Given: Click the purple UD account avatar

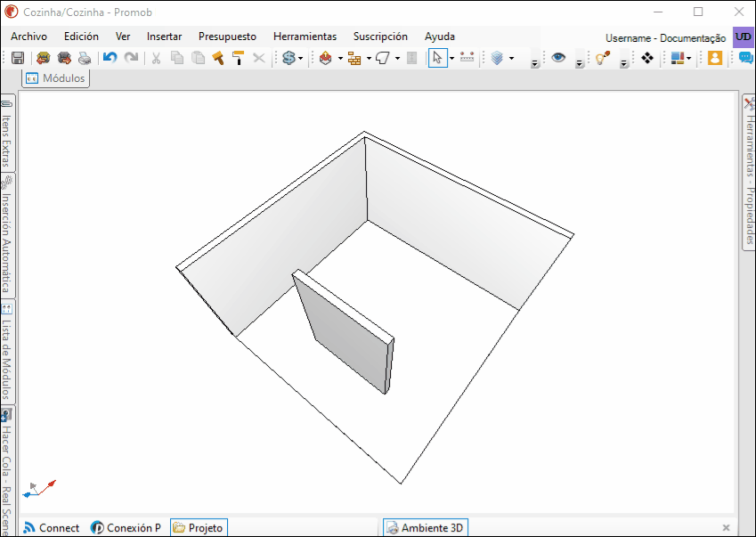Looking at the screenshot, I should [x=743, y=37].
